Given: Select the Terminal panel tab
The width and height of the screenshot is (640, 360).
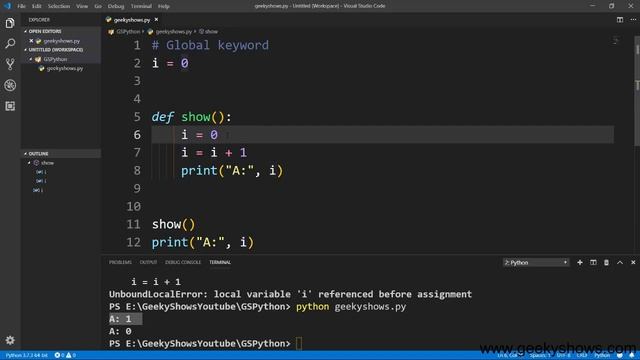Looking at the screenshot, I should click(x=220, y=262).
